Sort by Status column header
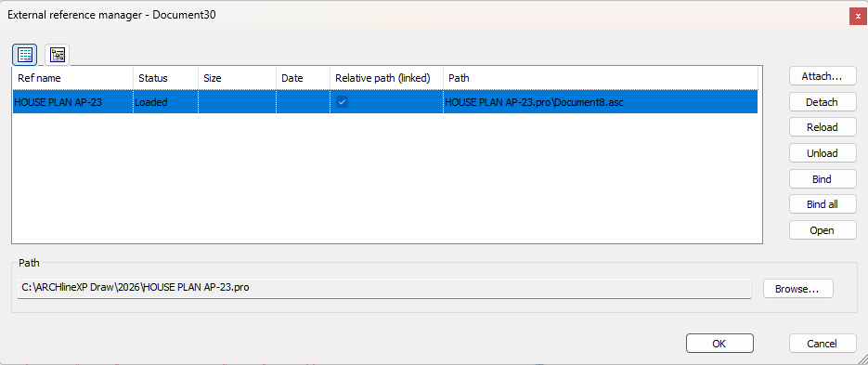868x365 pixels. point(165,78)
